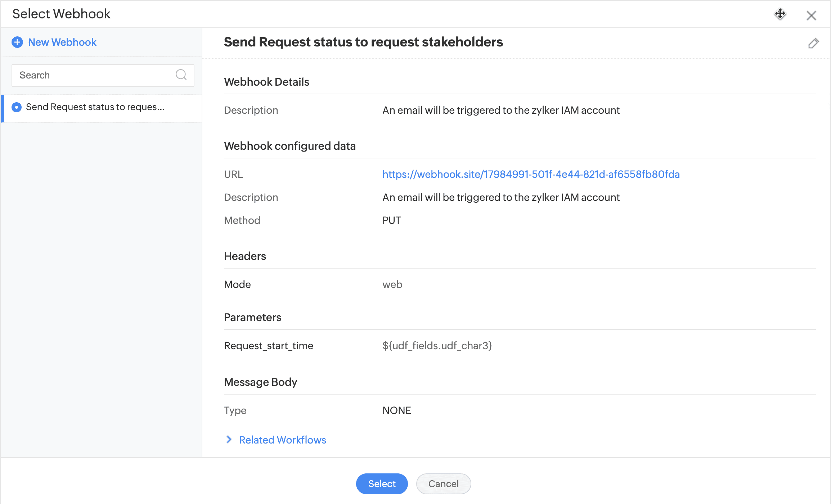Open the webhook.site URL link
The width and height of the screenshot is (831, 504).
[x=531, y=174]
